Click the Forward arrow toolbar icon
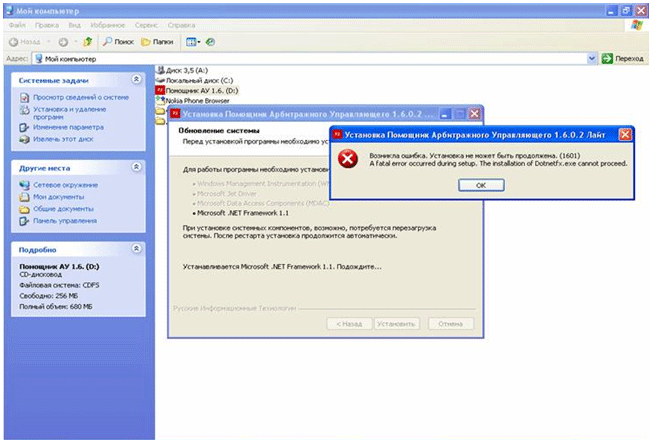Screen dimensions: 652x440 (63, 42)
